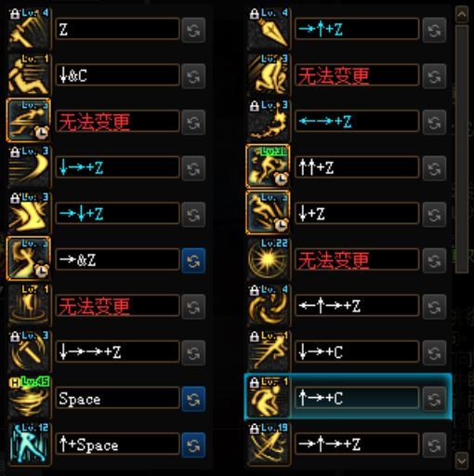
Task: Click the vertical scrollbar thumb of skill list
Action: pos(462,149)
